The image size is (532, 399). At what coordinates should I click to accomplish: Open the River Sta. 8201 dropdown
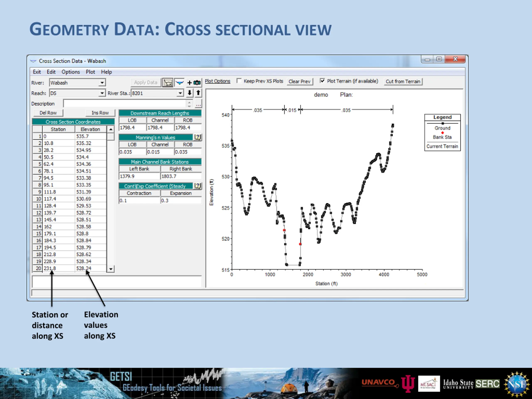180,93
